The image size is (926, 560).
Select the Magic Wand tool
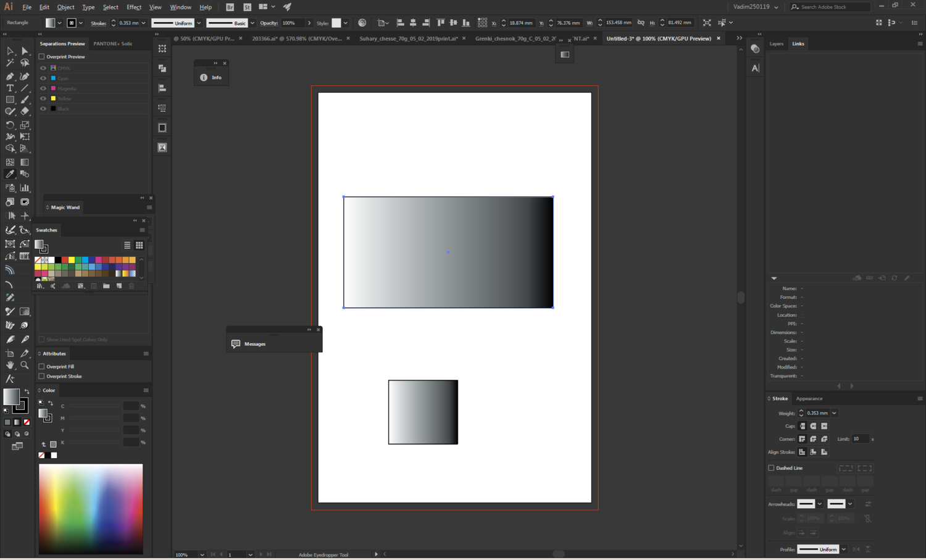pyautogui.click(x=10, y=63)
